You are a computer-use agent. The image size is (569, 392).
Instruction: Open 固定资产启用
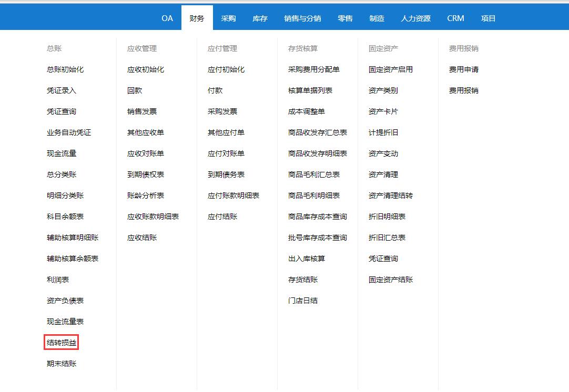pos(391,69)
